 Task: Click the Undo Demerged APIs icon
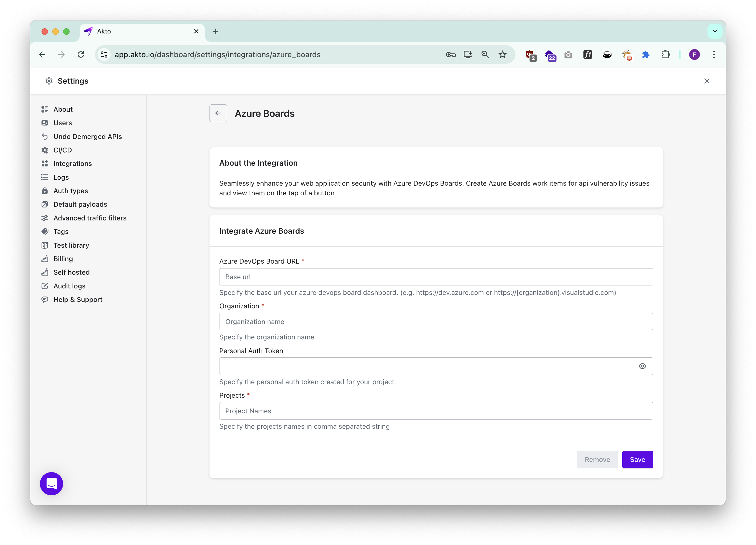click(45, 137)
